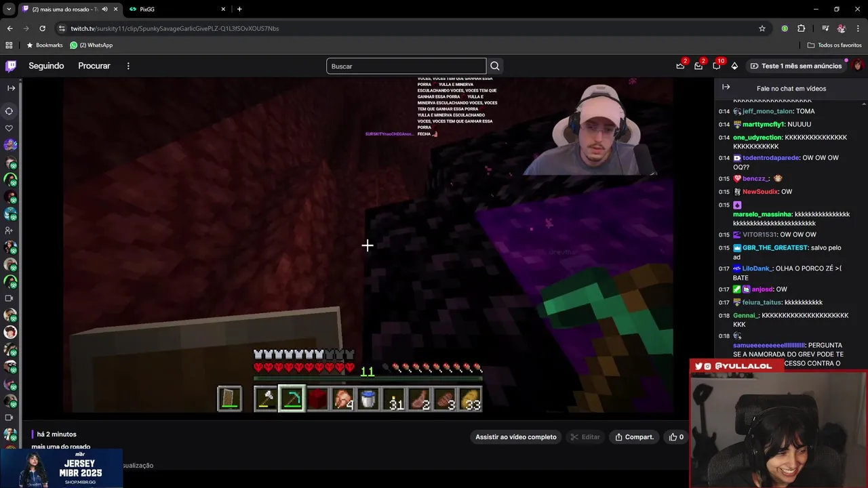The image size is (868, 488).
Task: Like the clip with thumbs up
Action: tap(677, 437)
